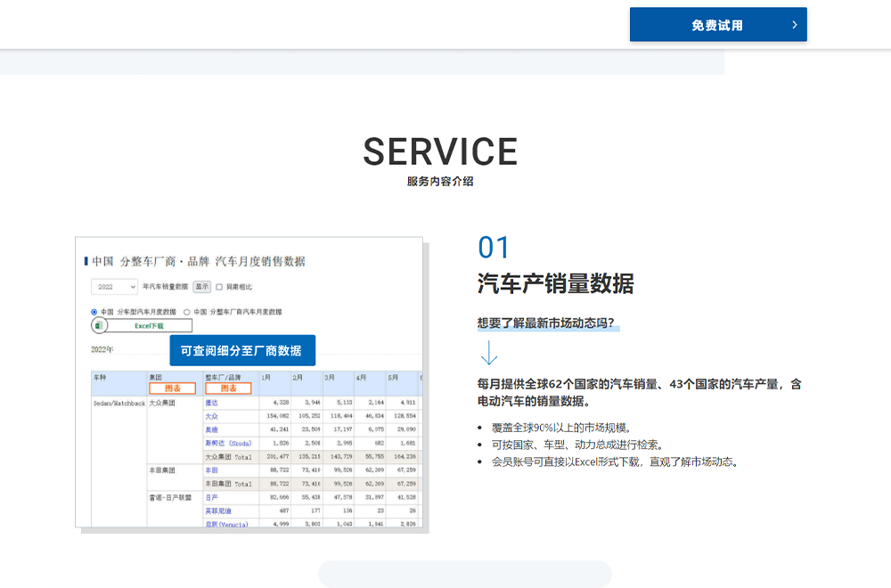
Task: Open the 日产 brand link
Action: 211,498
